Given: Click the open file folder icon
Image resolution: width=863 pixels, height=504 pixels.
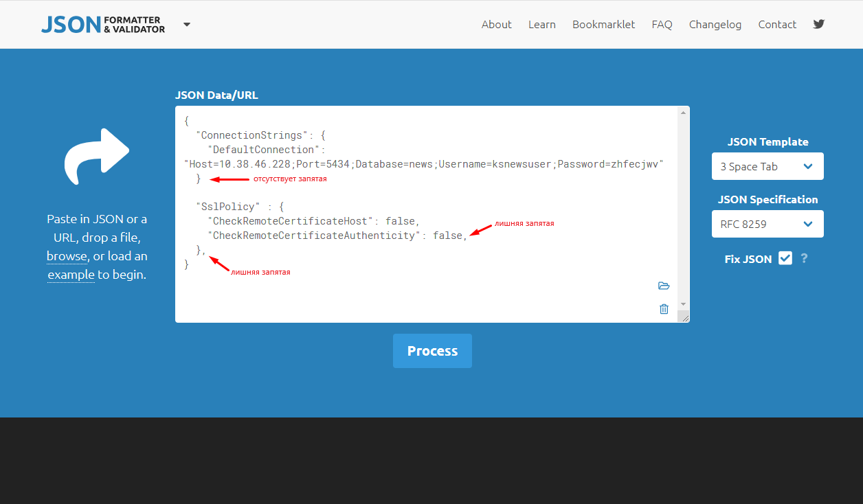Looking at the screenshot, I should (x=664, y=286).
